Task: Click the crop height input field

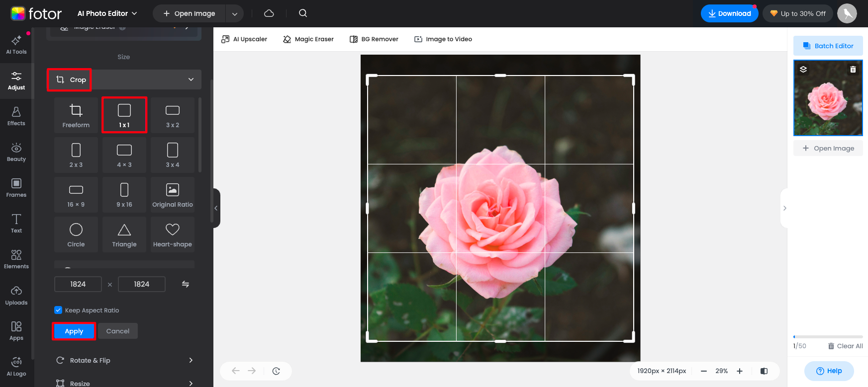Action: [142, 284]
